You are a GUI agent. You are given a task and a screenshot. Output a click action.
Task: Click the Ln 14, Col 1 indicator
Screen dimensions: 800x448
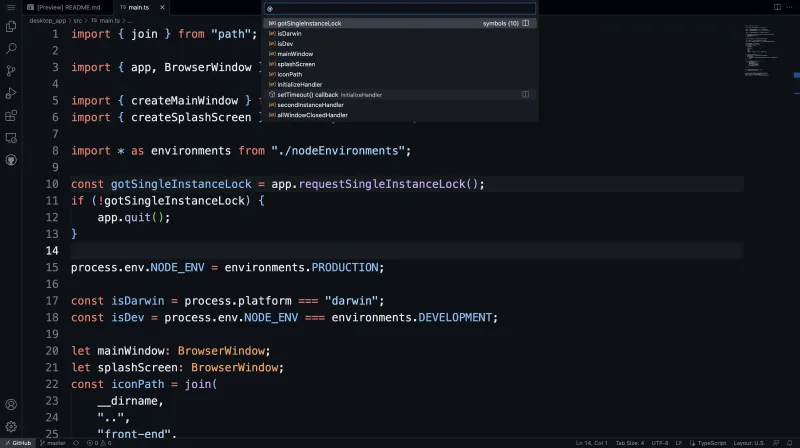[x=591, y=443]
